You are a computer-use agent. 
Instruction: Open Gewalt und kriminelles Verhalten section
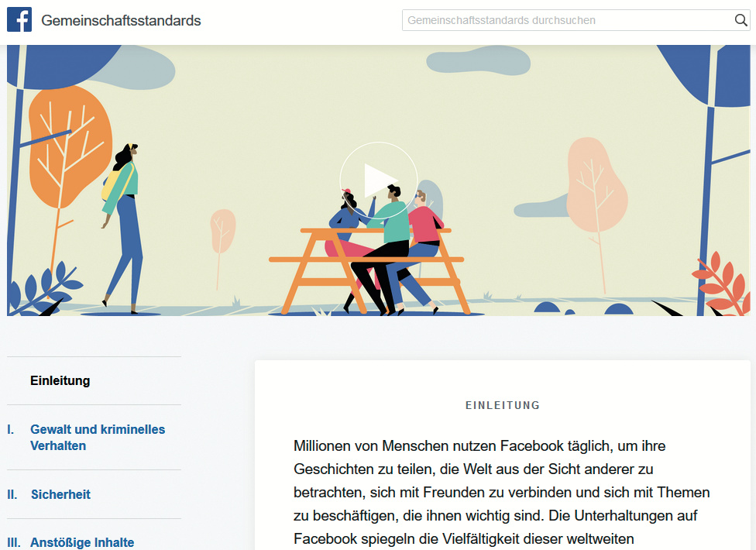click(98, 437)
